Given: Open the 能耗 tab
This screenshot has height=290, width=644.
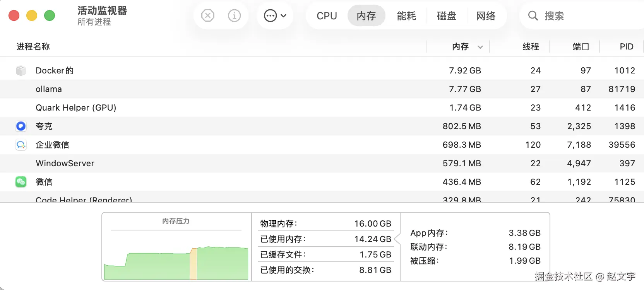Looking at the screenshot, I should coord(406,16).
